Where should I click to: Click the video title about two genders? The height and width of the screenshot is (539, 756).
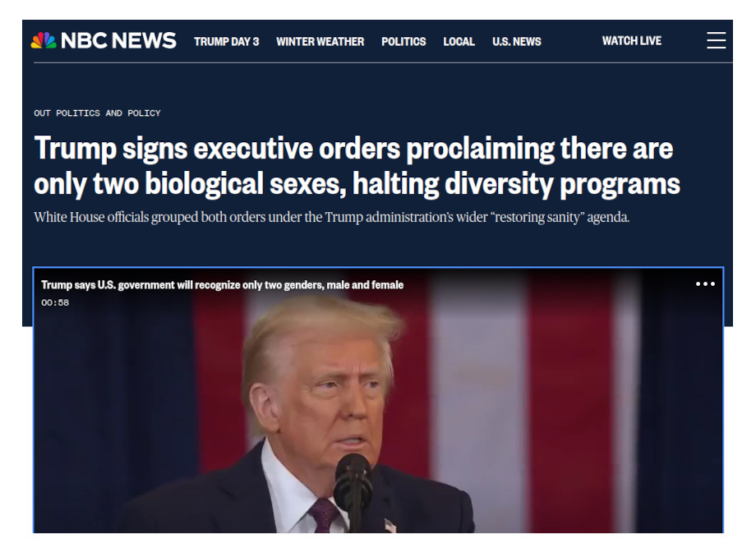[x=222, y=285]
